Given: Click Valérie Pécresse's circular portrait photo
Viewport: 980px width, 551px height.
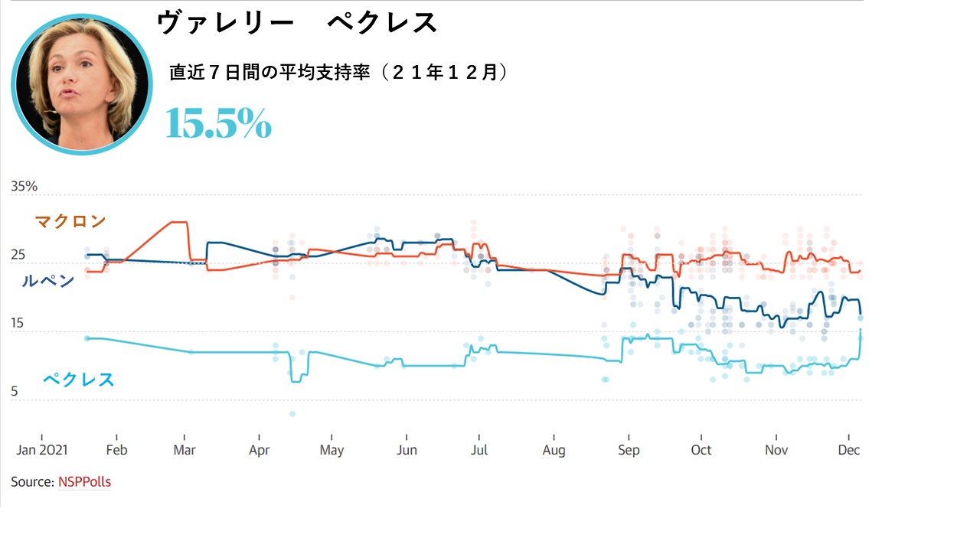Looking at the screenshot, I should pyautogui.click(x=82, y=84).
